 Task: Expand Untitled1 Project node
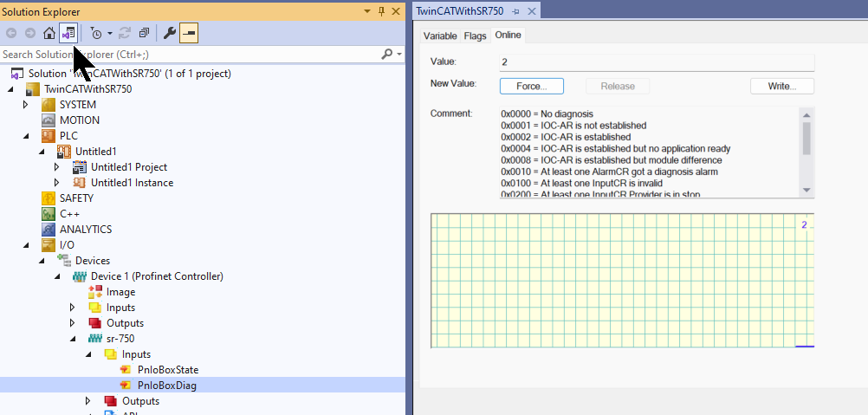(56, 167)
